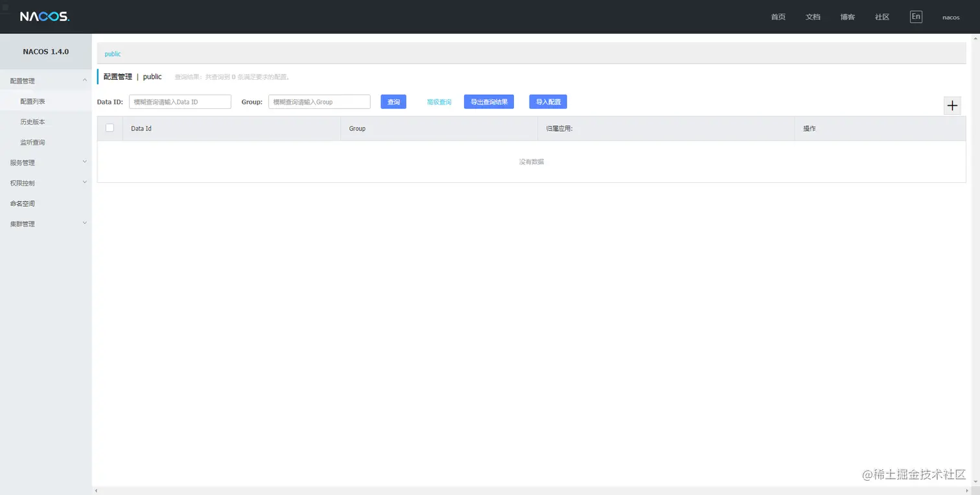Expand the 权限控制 menu section

click(x=45, y=183)
